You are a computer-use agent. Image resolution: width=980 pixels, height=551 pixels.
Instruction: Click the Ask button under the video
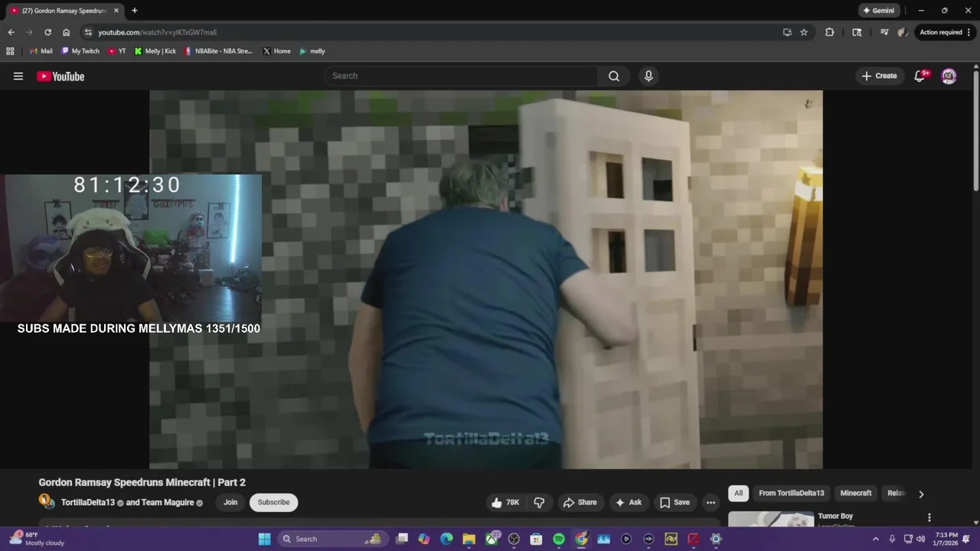(628, 502)
